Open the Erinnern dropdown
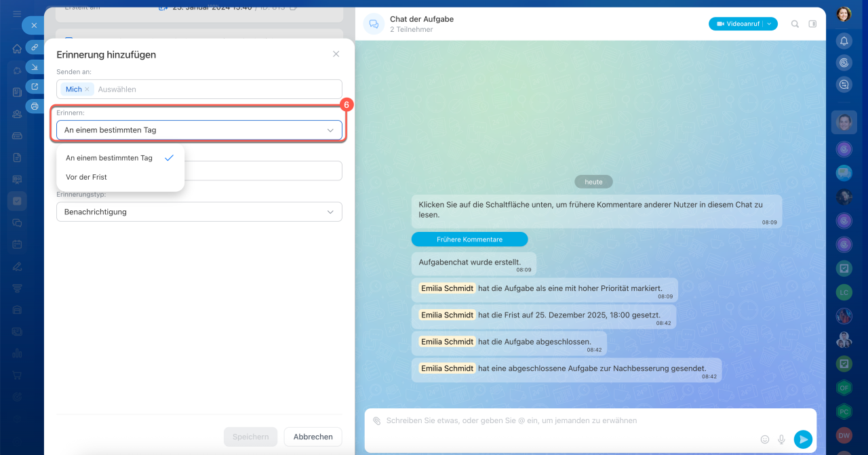The image size is (868, 455). 199,130
